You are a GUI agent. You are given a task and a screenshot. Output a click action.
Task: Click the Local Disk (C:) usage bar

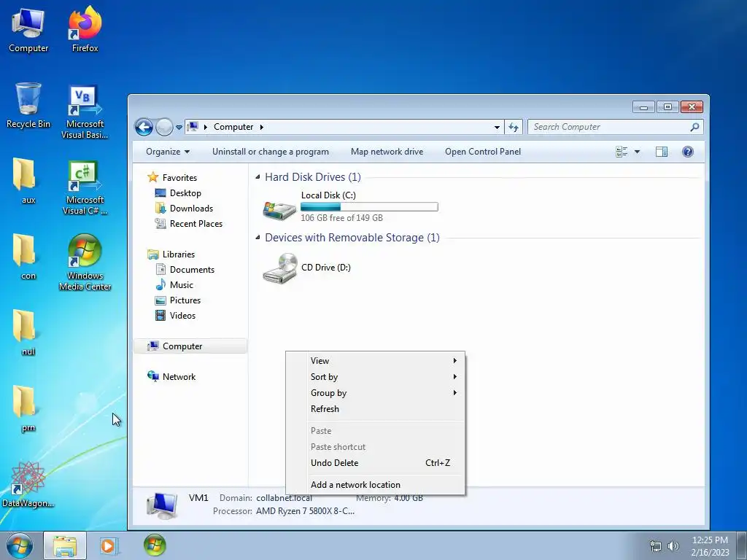coord(369,206)
